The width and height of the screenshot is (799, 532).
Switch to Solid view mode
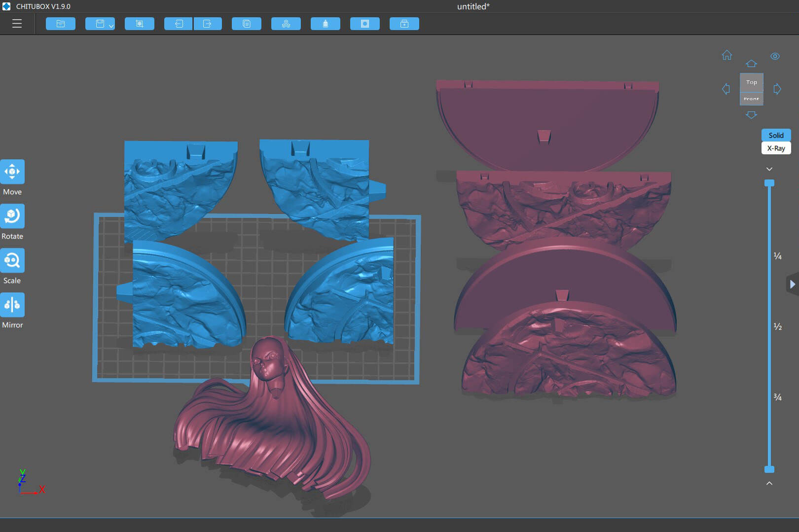pos(776,135)
